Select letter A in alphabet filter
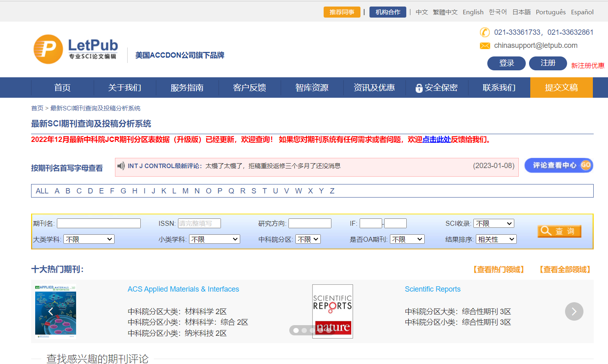The width and height of the screenshot is (608, 364). click(57, 191)
